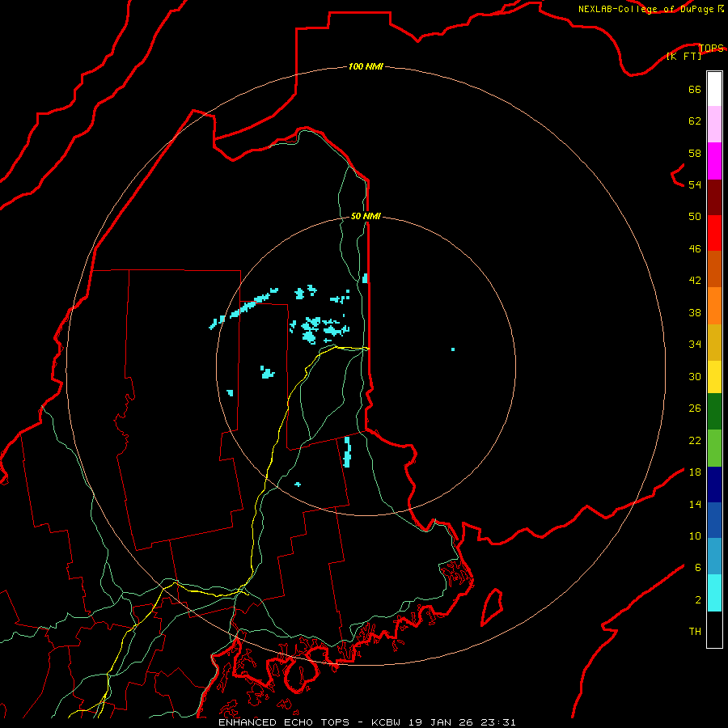Click the navy 14-18 legend swatch
Screen dimensions: 728x728
(x=714, y=485)
